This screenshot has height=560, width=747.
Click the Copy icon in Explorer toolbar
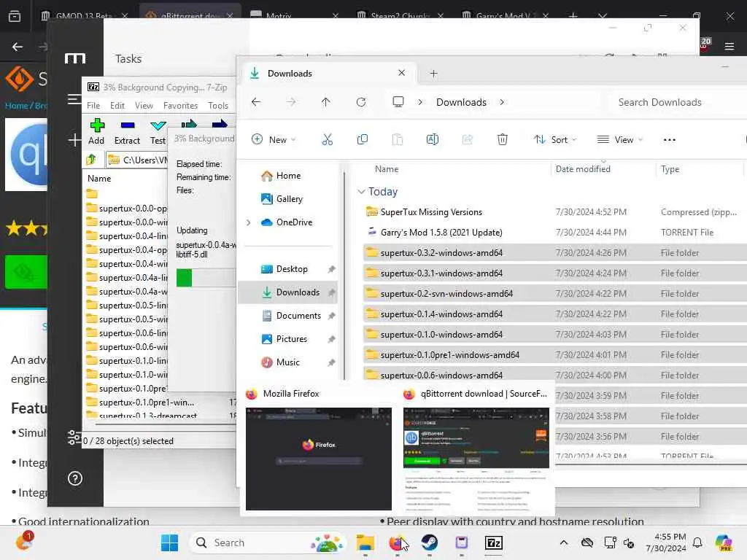pyautogui.click(x=363, y=139)
